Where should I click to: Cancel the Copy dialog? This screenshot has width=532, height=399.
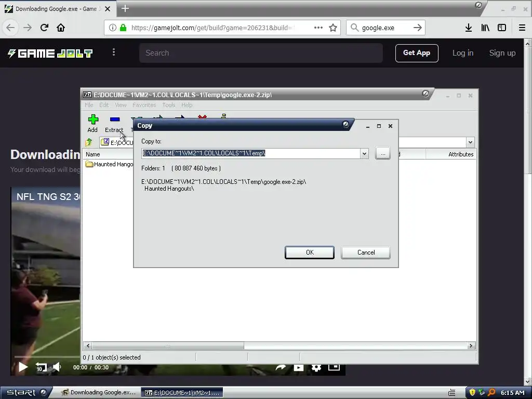366,252
